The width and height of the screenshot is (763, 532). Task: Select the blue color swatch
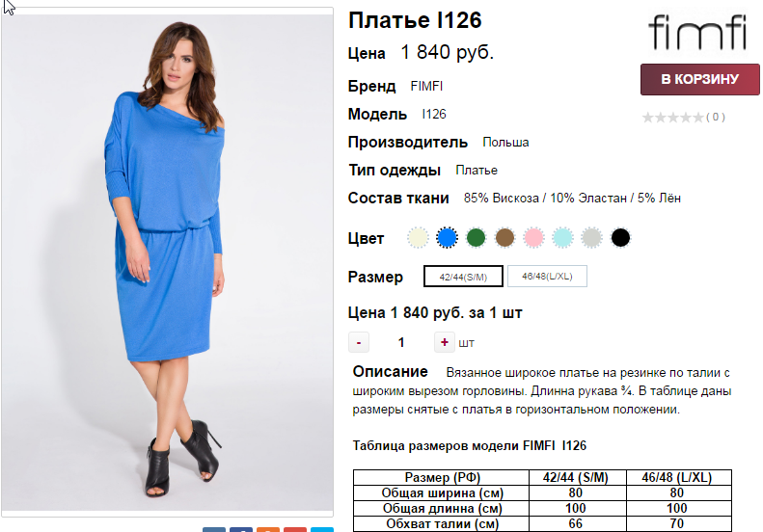click(x=447, y=238)
